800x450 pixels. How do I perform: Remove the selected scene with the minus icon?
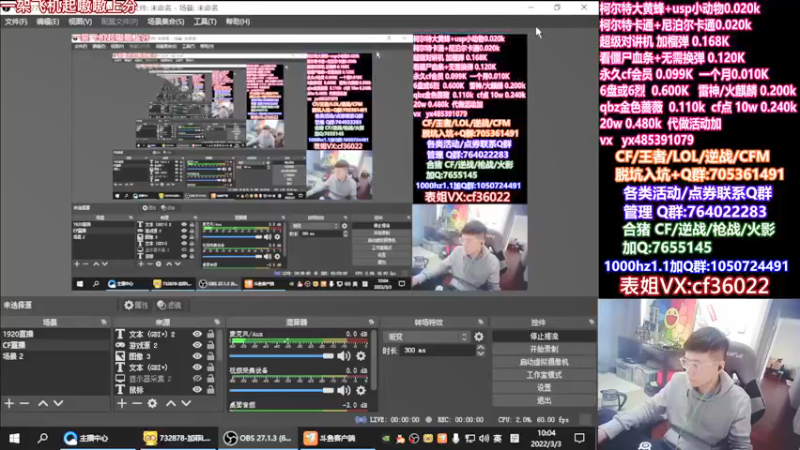coord(24,404)
